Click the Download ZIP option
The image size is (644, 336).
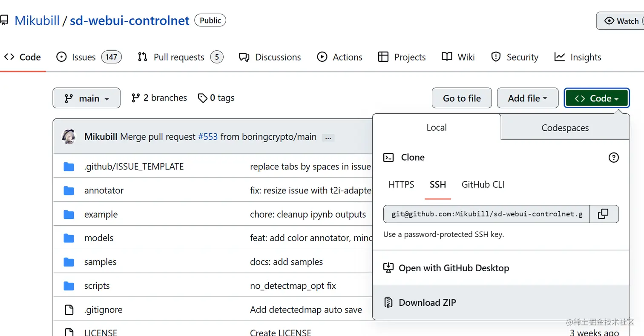[x=427, y=303]
